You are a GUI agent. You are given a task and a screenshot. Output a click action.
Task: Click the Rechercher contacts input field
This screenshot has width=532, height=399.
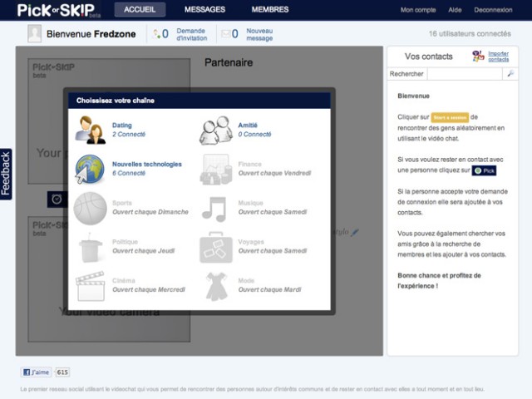(x=465, y=74)
